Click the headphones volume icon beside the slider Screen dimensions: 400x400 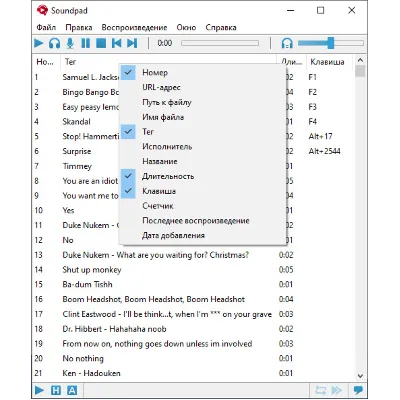[x=287, y=43]
